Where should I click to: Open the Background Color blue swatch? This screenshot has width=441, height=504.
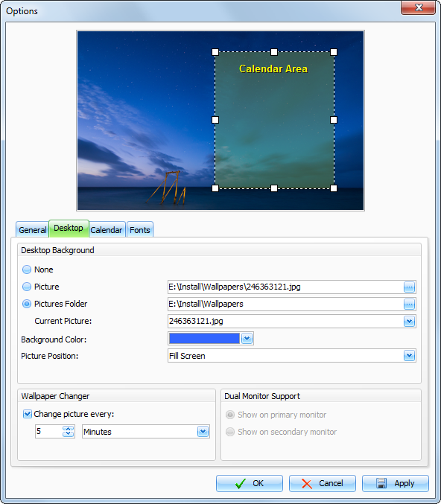(x=205, y=339)
